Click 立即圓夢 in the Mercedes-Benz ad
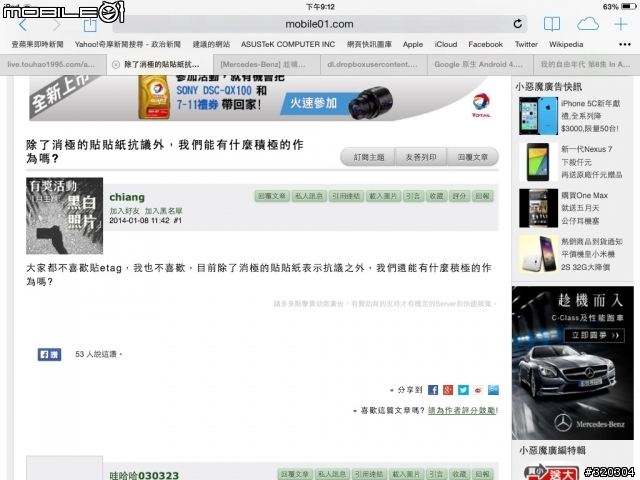The width and height of the screenshot is (640, 480). point(594,336)
